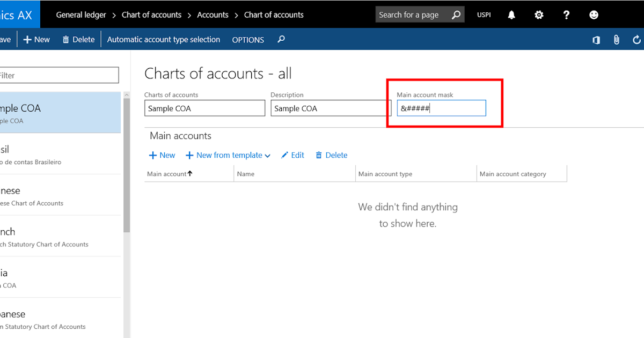The width and height of the screenshot is (644, 338).
Task: Open the Help question mark
Action: point(566,14)
